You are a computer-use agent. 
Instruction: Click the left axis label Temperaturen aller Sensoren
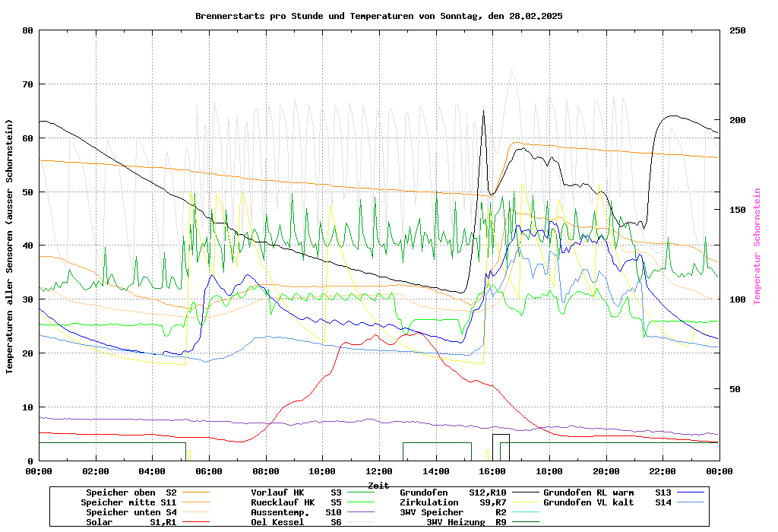[10, 246]
